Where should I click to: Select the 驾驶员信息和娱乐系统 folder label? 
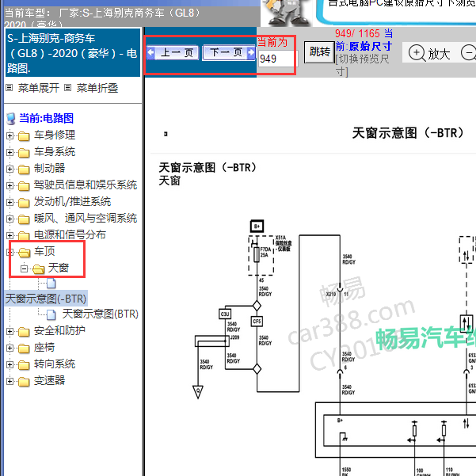coord(86,185)
